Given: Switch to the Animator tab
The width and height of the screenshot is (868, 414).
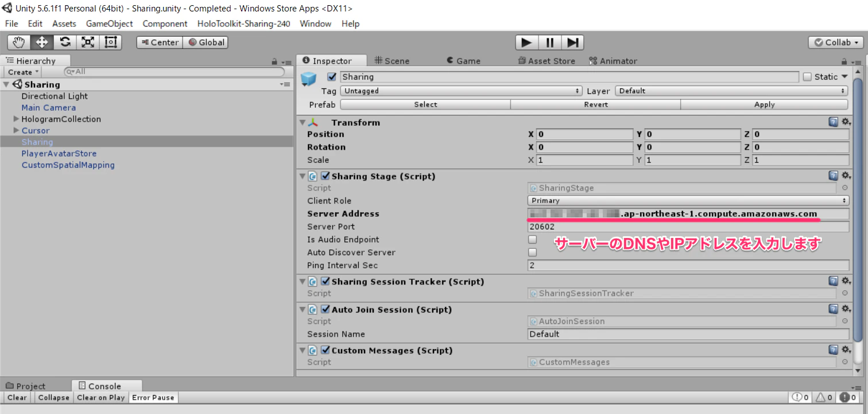Looking at the screenshot, I should pyautogui.click(x=613, y=61).
